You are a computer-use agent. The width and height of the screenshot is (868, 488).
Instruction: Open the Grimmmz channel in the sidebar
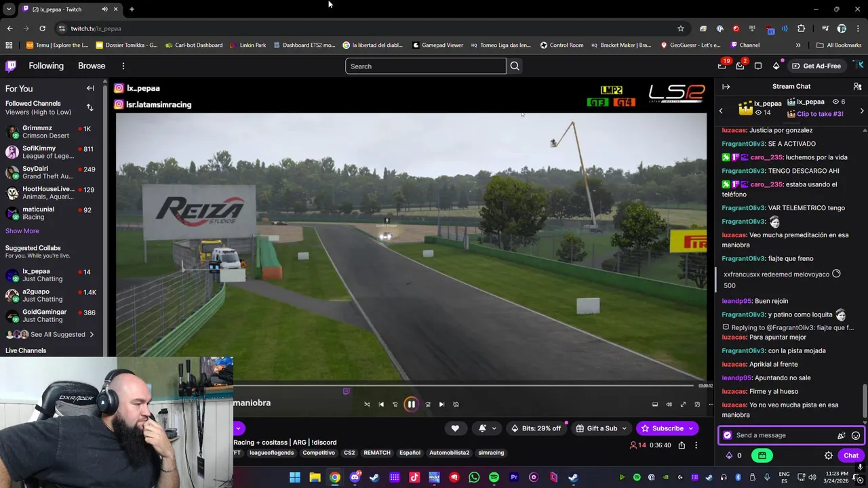coord(51,131)
